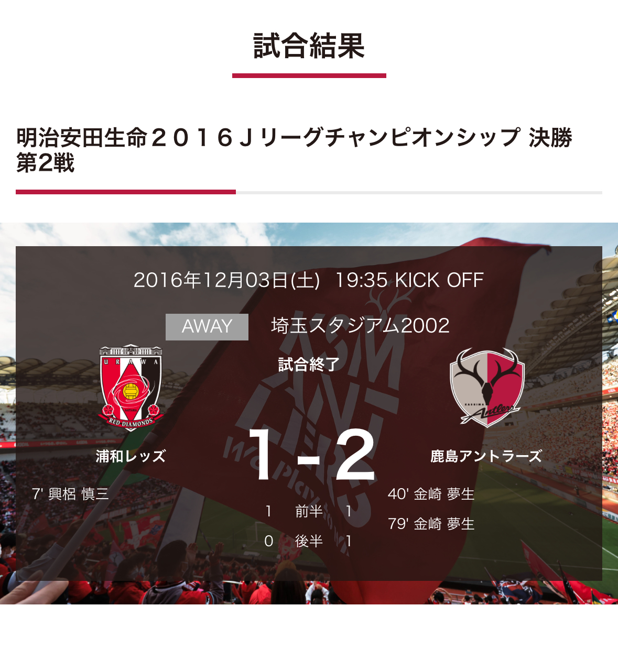
Task: Click the 後半 second half score row
Action: point(309,541)
